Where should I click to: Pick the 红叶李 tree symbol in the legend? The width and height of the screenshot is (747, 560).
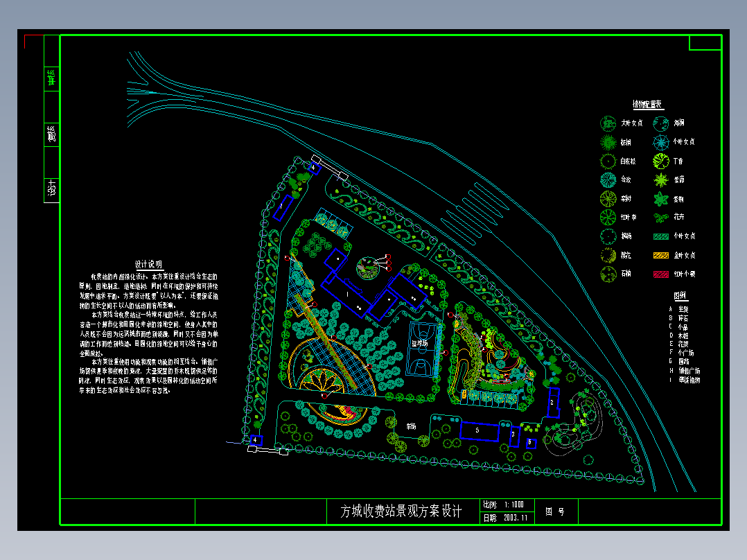click(608, 218)
